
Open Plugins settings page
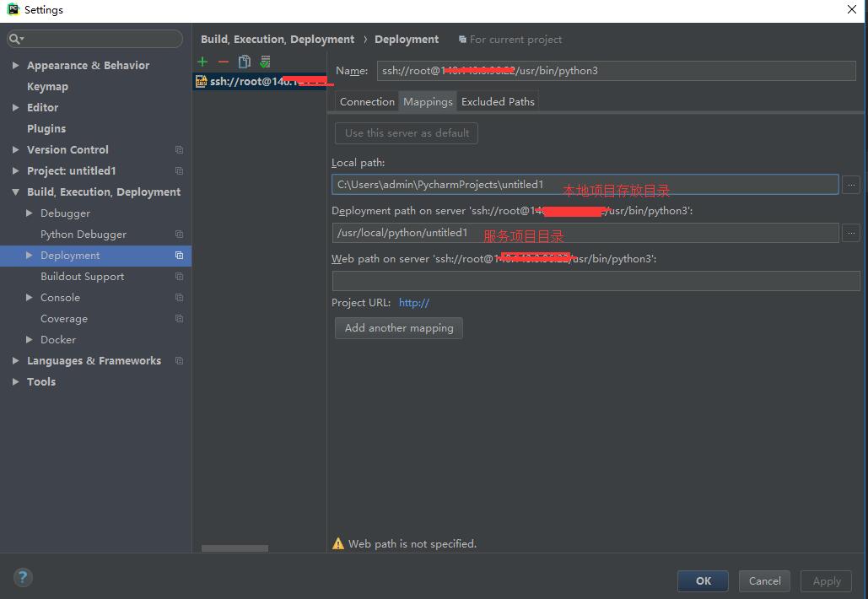pyautogui.click(x=46, y=128)
